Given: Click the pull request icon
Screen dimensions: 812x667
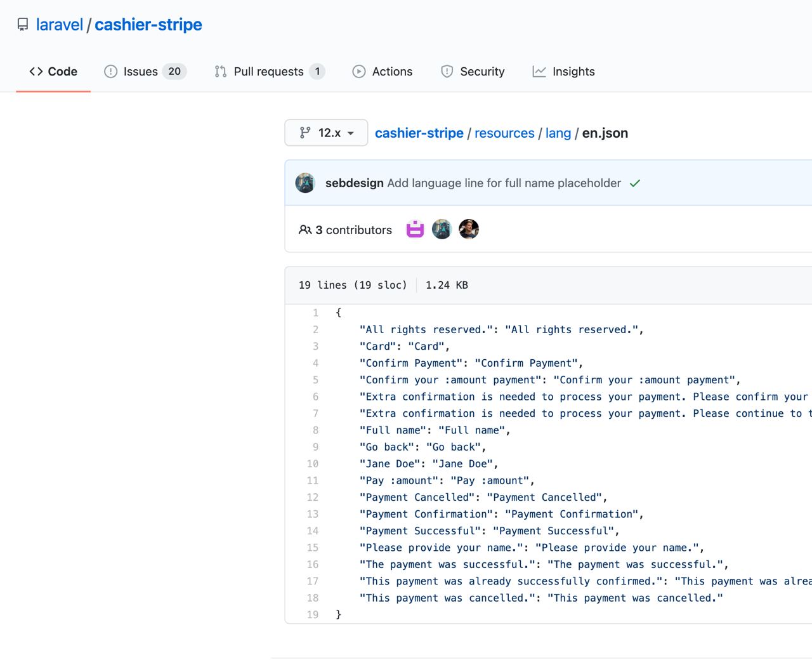Looking at the screenshot, I should pos(220,72).
